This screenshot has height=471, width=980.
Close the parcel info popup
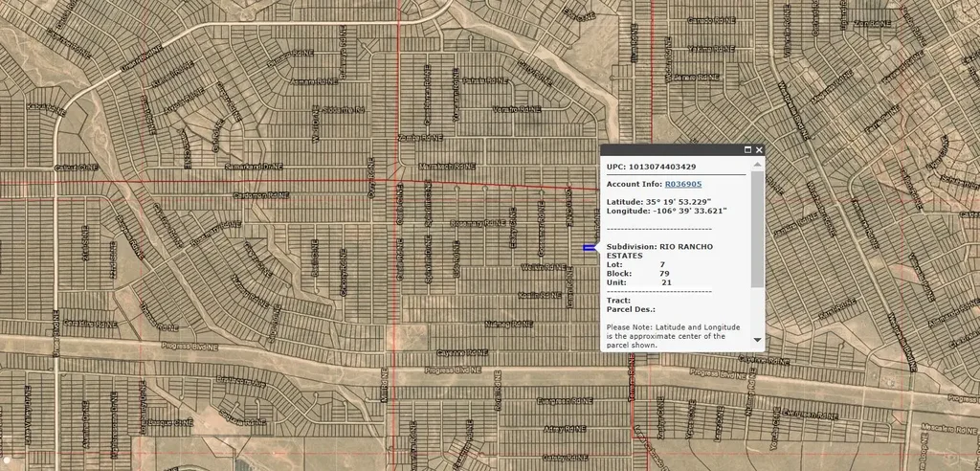759,150
